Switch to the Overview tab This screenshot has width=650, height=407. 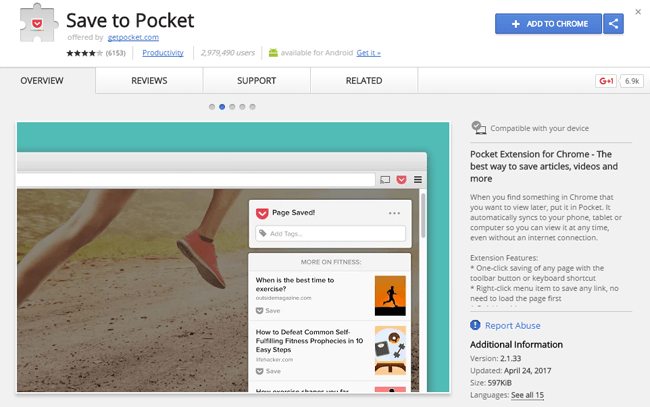tap(42, 81)
